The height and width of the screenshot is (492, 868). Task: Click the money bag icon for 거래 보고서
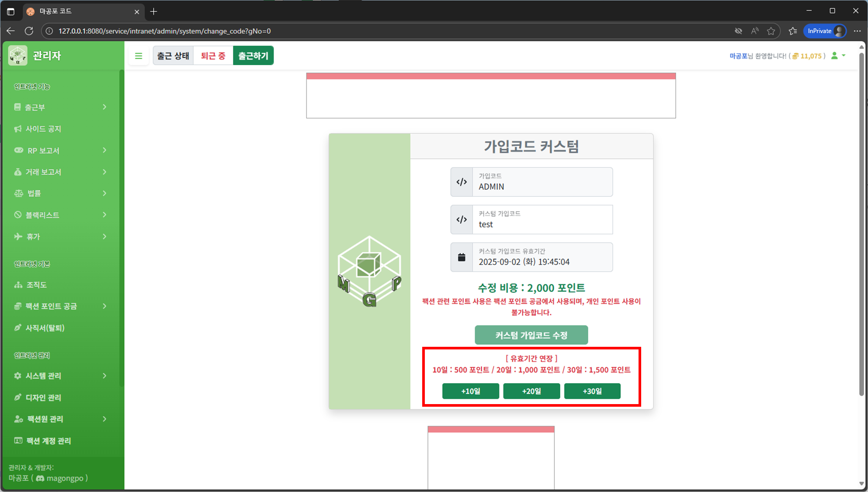tap(18, 172)
